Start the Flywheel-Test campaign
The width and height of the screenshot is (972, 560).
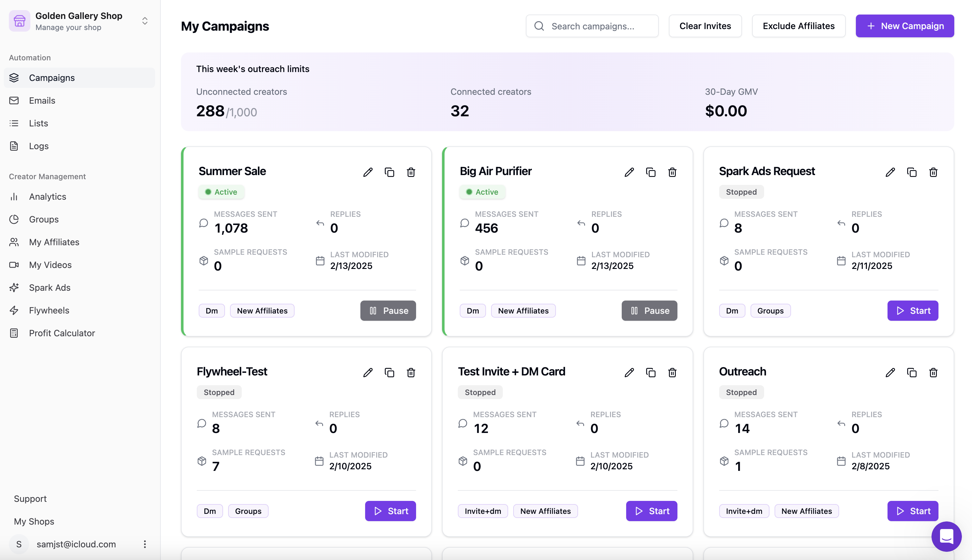coord(390,511)
